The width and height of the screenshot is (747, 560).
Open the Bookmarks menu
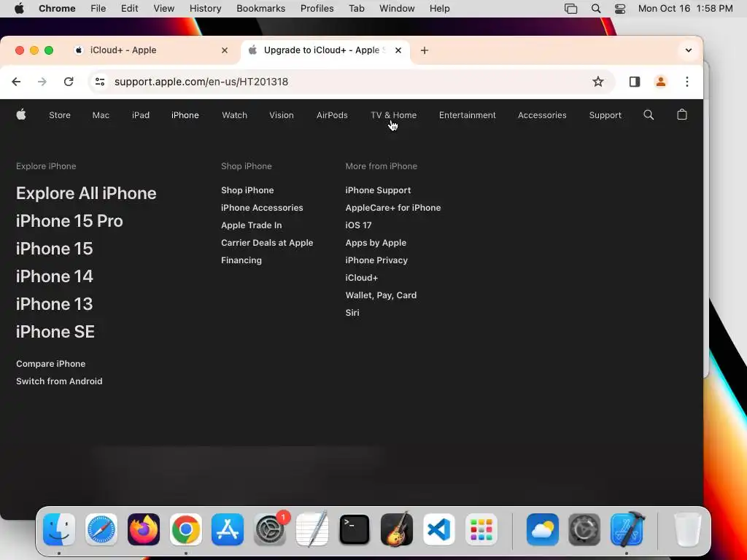pos(260,9)
